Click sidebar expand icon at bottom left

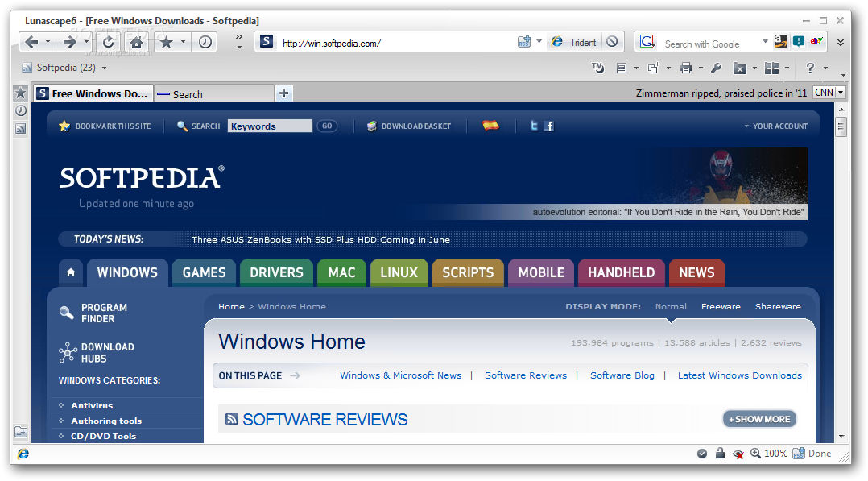point(20,431)
